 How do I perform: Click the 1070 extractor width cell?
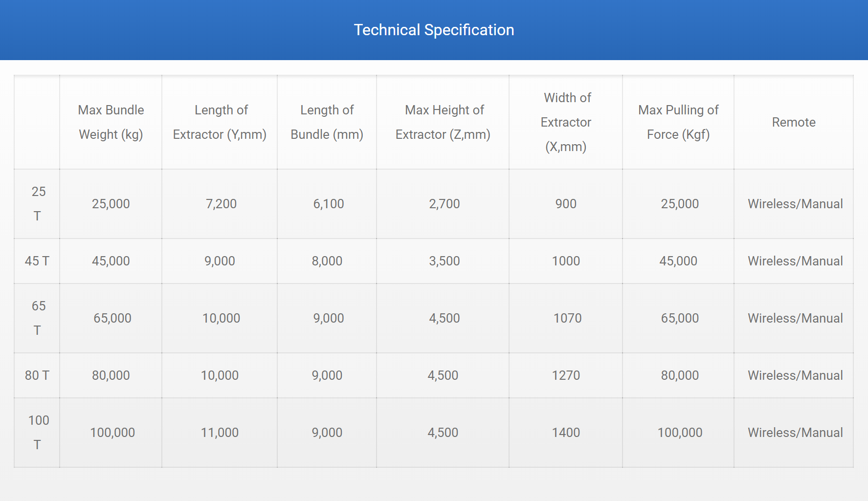tap(567, 318)
